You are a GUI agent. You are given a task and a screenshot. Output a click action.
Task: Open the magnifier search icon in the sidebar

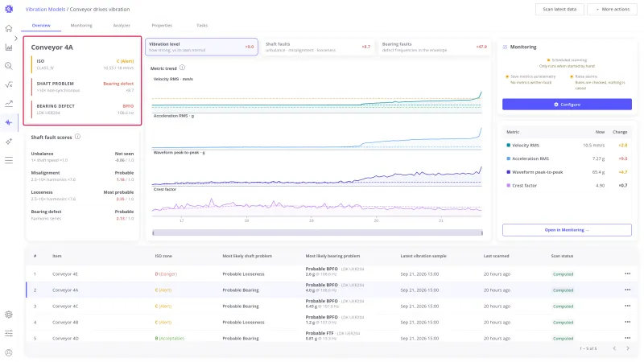pyautogui.click(x=9, y=66)
